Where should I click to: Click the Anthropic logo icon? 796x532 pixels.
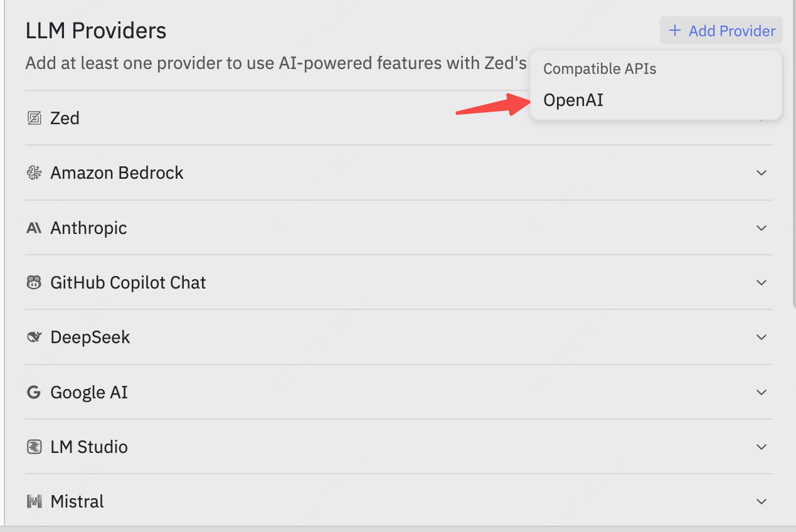[x=34, y=228]
